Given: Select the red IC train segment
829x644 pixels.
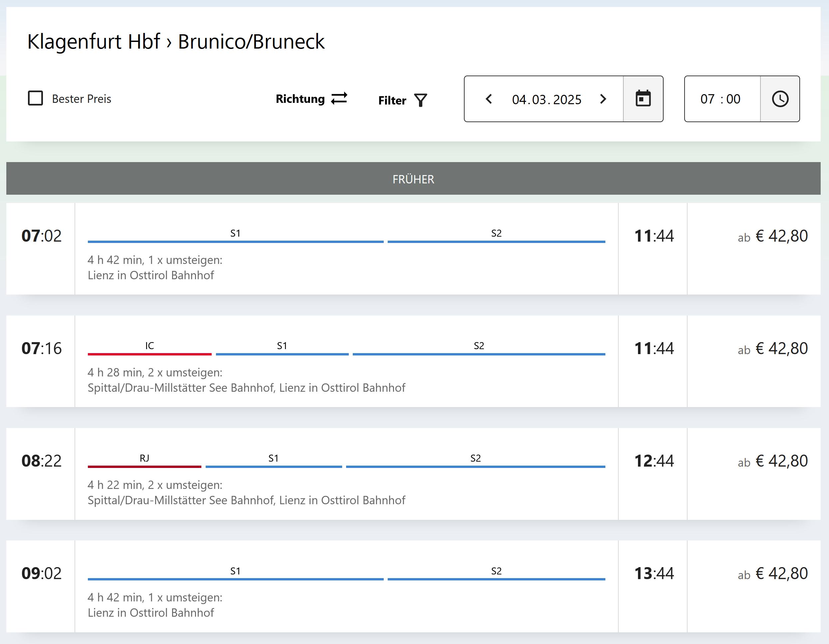Looking at the screenshot, I should (x=149, y=353).
